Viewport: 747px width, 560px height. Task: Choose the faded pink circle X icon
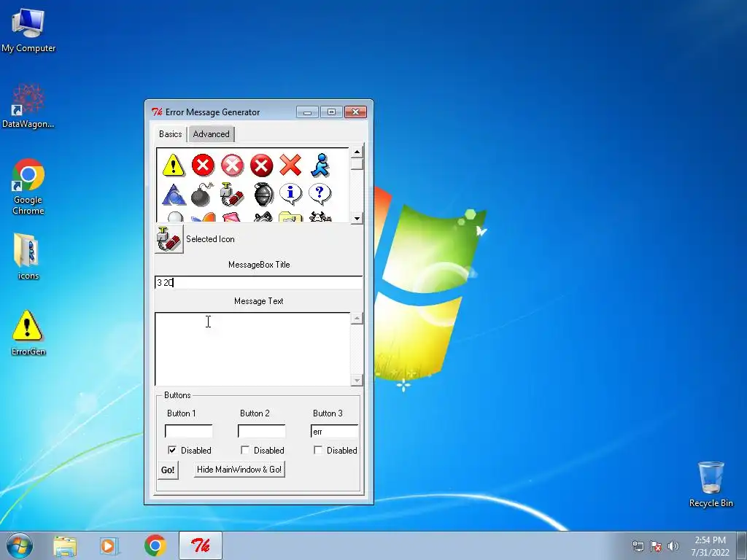[232, 166]
